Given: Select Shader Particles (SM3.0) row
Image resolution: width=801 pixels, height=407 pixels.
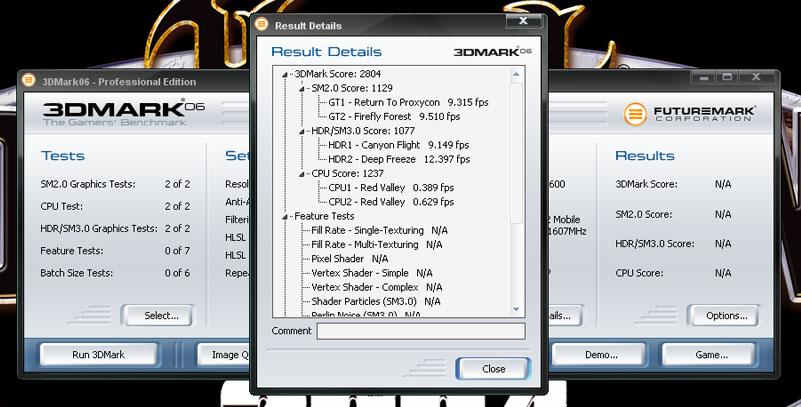Looking at the screenshot, I should pos(375,302).
